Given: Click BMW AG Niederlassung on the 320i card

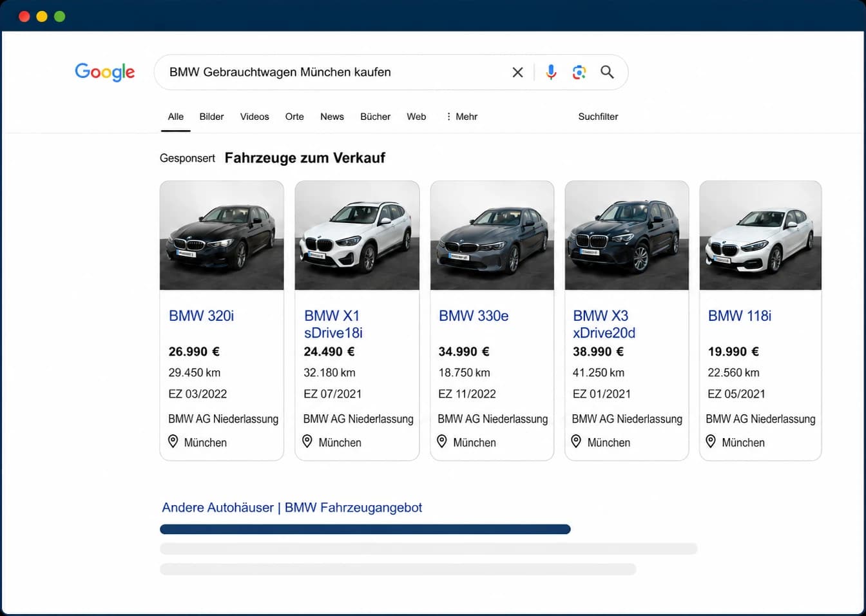Looking at the screenshot, I should (x=224, y=419).
